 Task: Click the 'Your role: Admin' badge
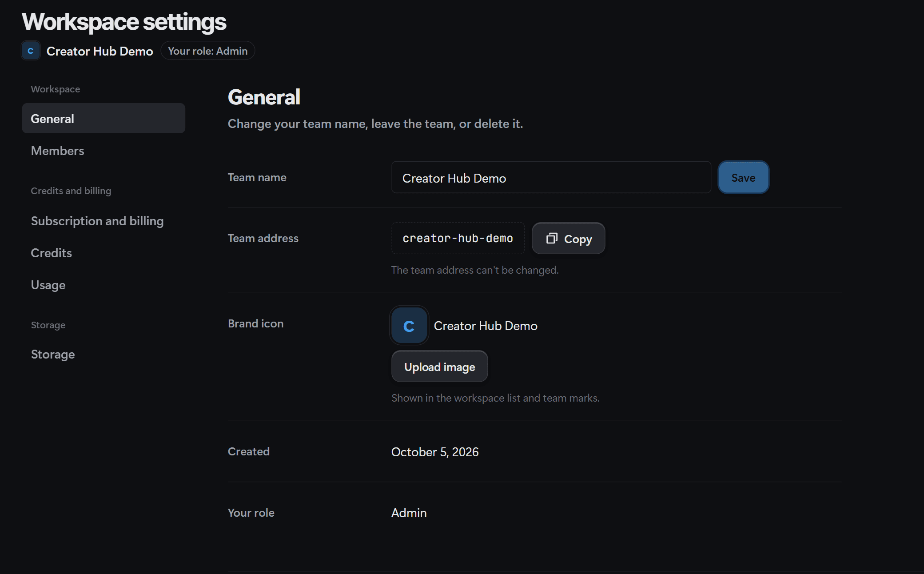tap(207, 51)
